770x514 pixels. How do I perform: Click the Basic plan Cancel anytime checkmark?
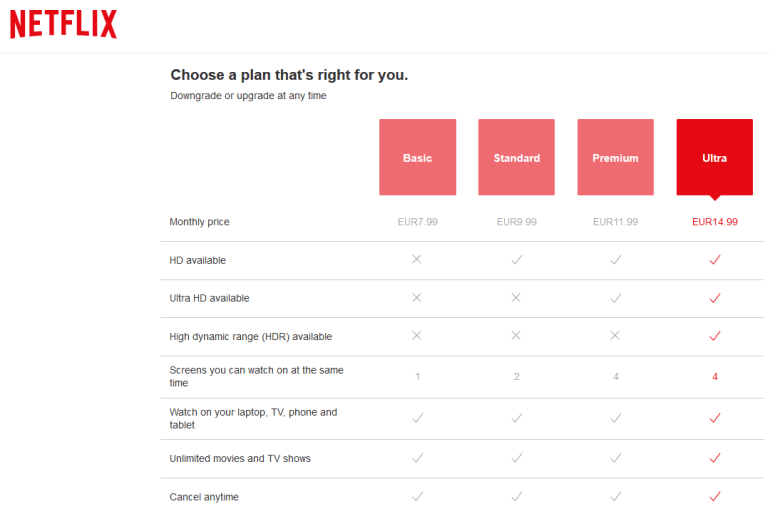(417, 496)
